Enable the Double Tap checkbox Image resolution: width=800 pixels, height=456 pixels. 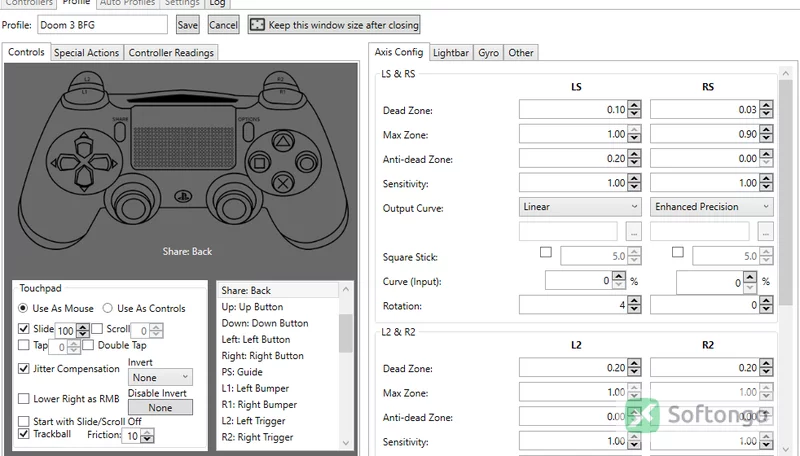pyautogui.click(x=88, y=345)
